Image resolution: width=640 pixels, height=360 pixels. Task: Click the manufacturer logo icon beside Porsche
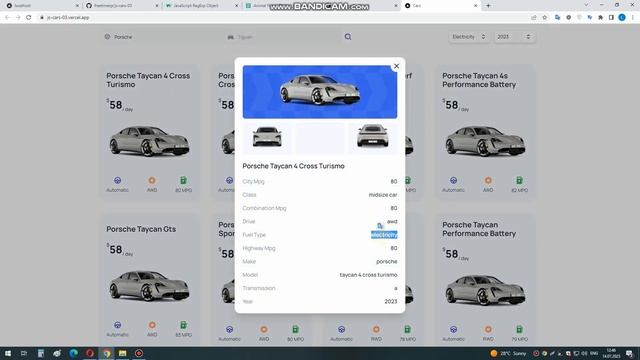[107, 37]
